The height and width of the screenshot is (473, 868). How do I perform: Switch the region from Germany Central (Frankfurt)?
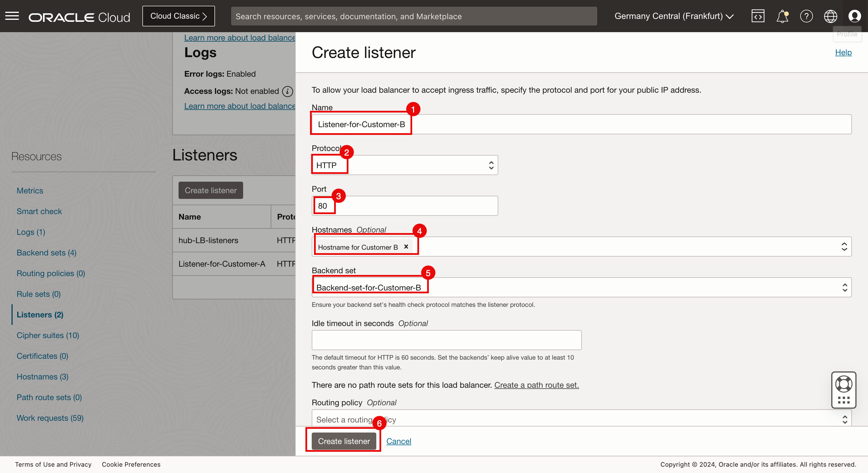(x=674, y=16)
